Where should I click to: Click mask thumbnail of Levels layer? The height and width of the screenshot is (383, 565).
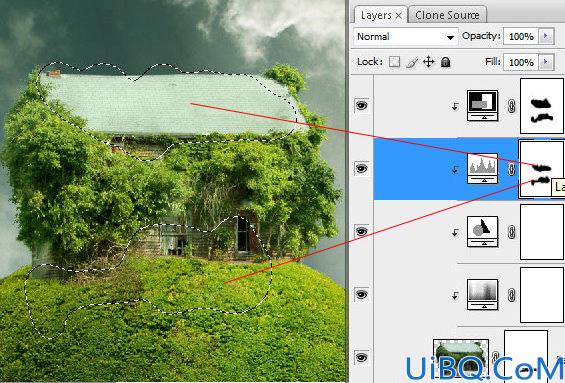click(542, 169)
